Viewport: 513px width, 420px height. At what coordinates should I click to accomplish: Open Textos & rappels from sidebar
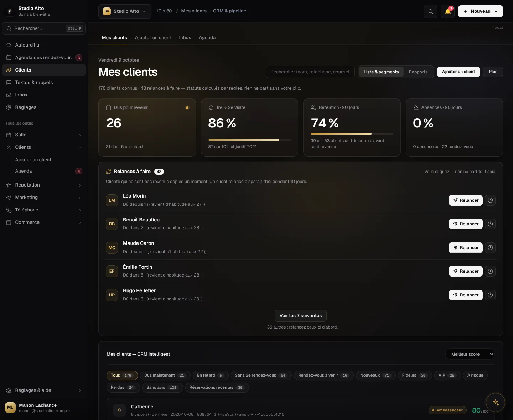coord(44,83)
